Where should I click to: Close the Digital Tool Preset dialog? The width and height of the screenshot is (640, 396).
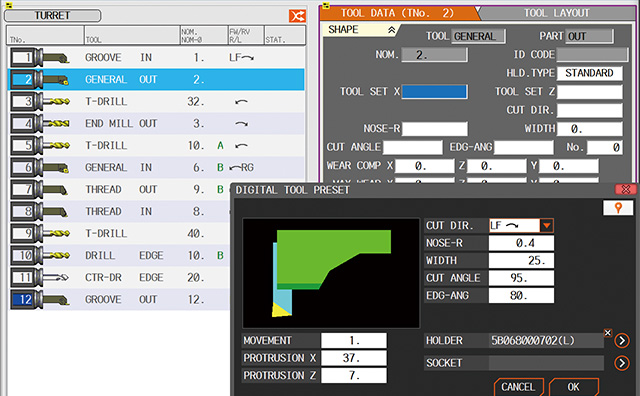point(626,189)
